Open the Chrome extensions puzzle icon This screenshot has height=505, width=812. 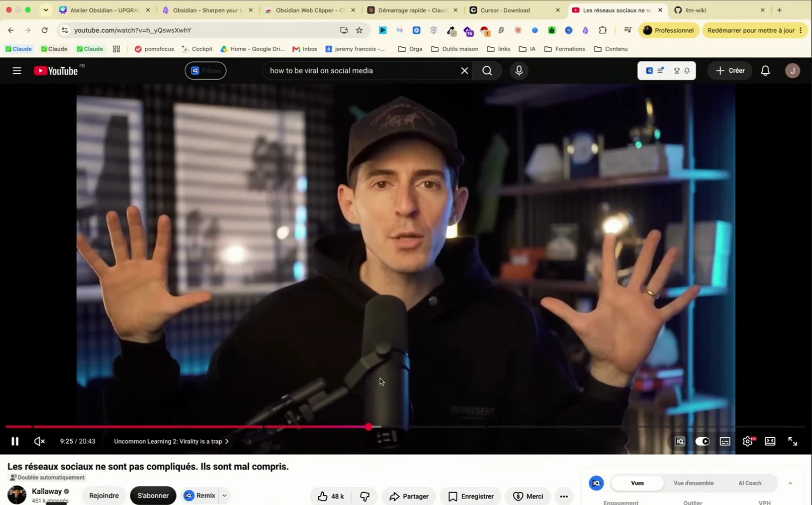tap(603, 30)
